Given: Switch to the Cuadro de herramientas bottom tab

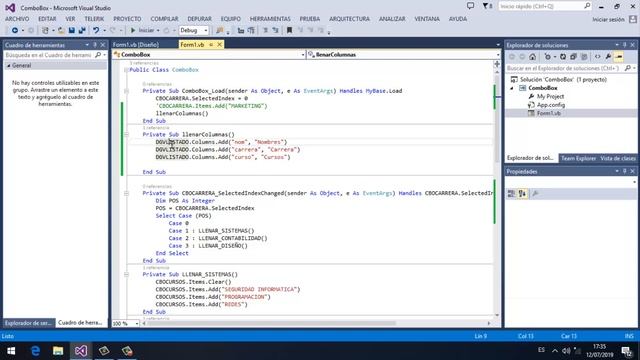Looking at the screenshot, I should tap(80, 323).
